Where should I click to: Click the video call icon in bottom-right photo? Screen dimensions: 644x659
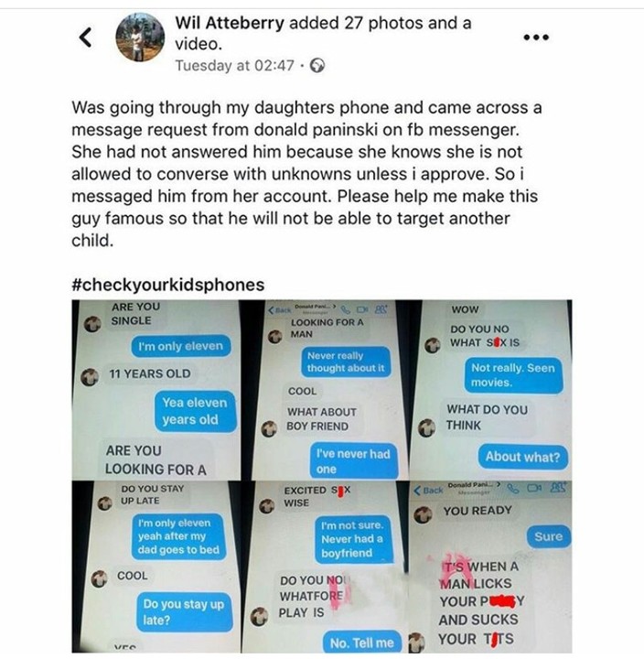tap(534, 488)
